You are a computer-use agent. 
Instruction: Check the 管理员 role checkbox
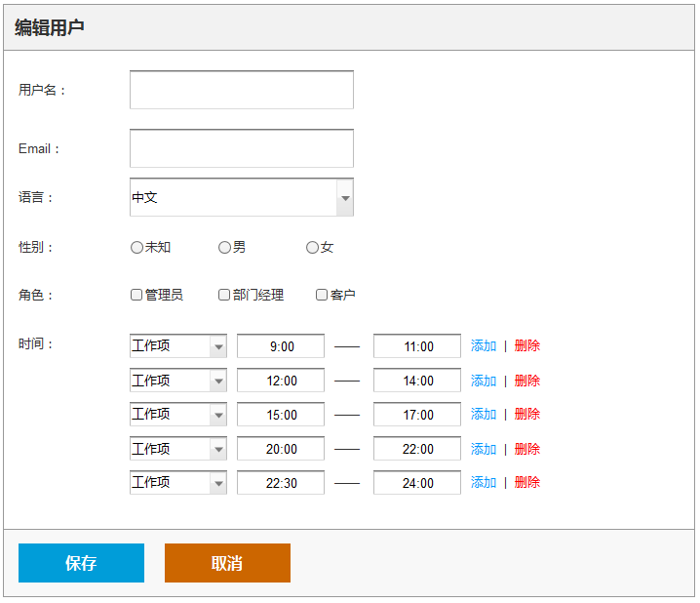[x=136, y=295]
